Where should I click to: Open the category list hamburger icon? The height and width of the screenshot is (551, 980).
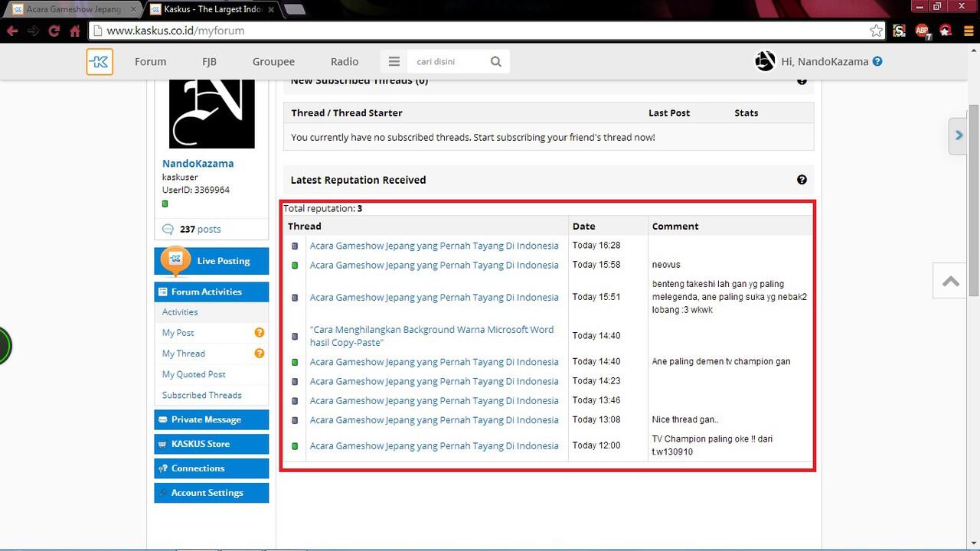click(x=394, y=62)
